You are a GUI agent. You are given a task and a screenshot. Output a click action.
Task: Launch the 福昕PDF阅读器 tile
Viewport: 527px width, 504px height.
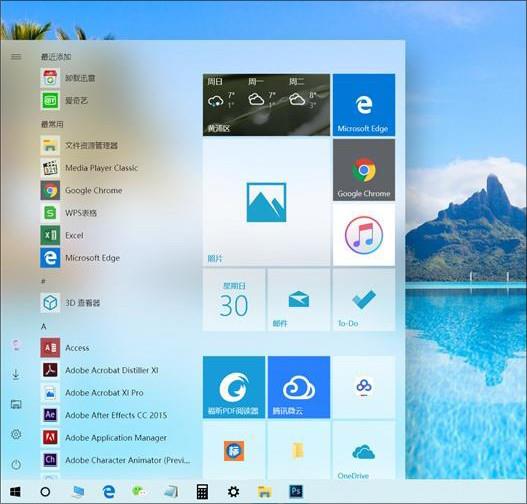click(234, 387)
